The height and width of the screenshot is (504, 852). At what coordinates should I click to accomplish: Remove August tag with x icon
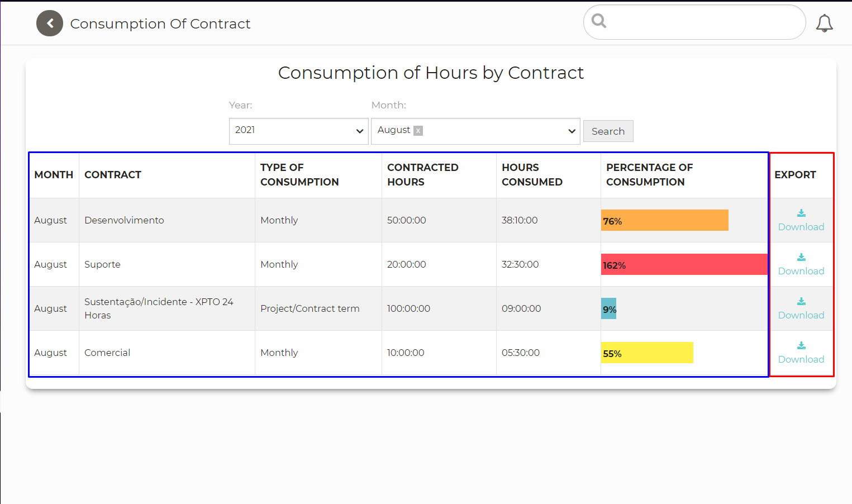tap(418, 131)
